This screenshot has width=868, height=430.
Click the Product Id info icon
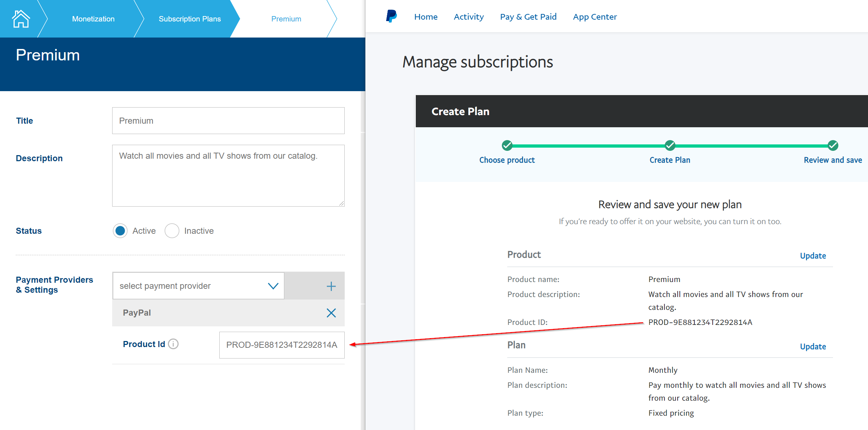173,344
